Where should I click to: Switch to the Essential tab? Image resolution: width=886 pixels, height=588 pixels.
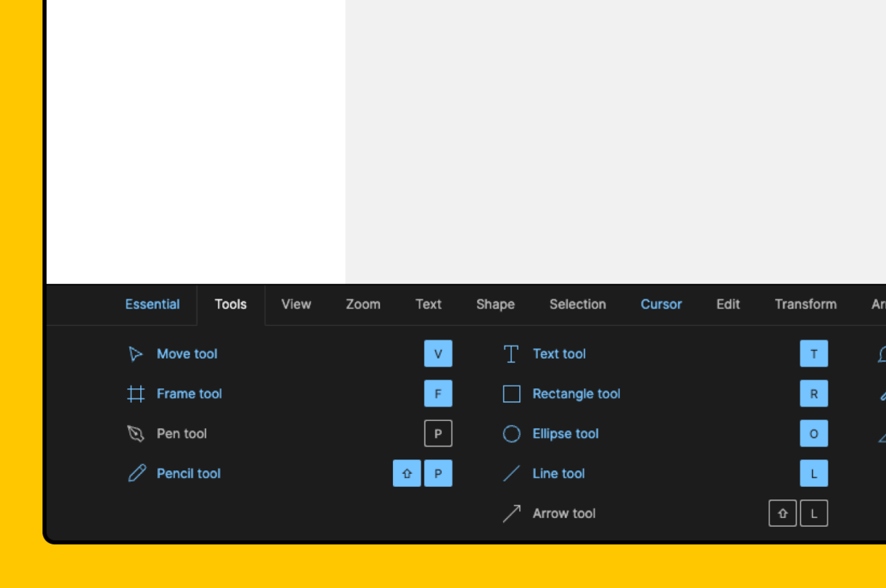click(153, 304)
